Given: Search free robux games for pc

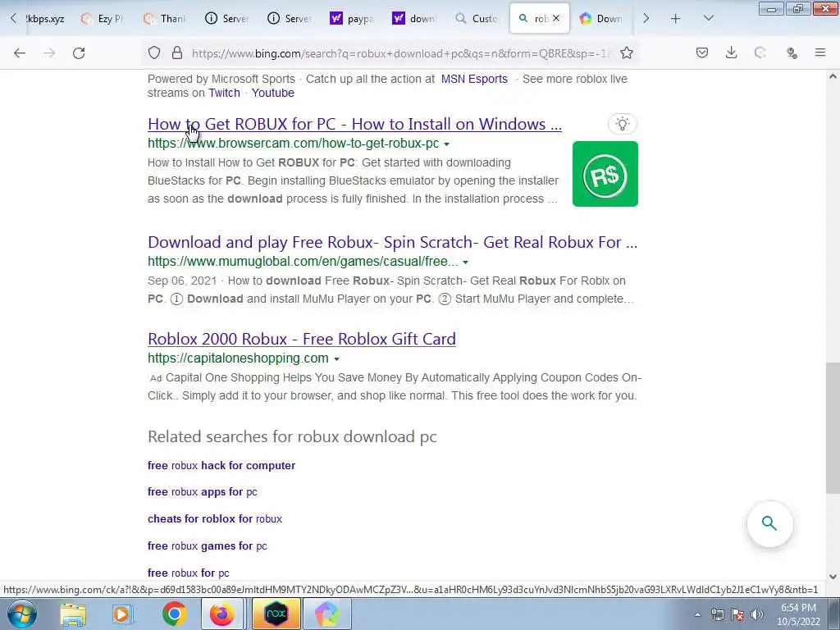Looking at the screenshot, I should 208,546.
